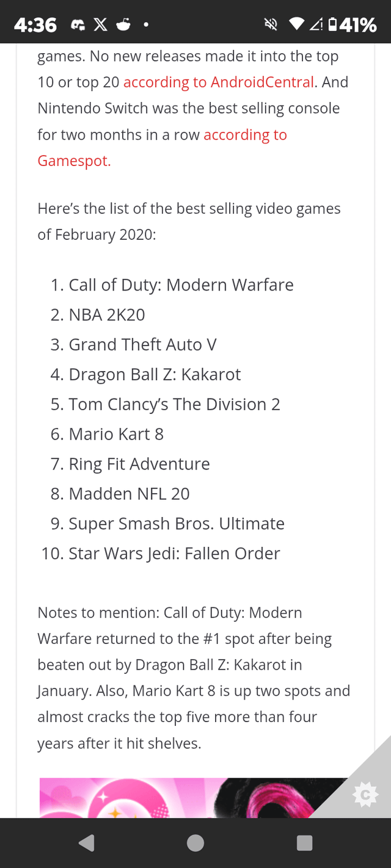Tap the Discord notification icon in status bar
Image resolution: width=391 pixels, height=868 pixels.
[78, 24]
